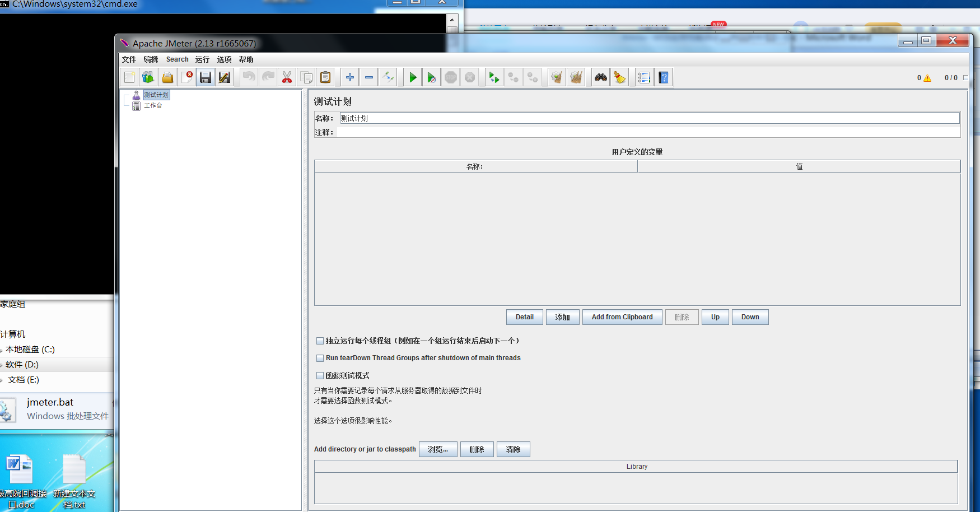The image size is (980, 512).
Task: Open the 选项 menu
Action: 223,59
